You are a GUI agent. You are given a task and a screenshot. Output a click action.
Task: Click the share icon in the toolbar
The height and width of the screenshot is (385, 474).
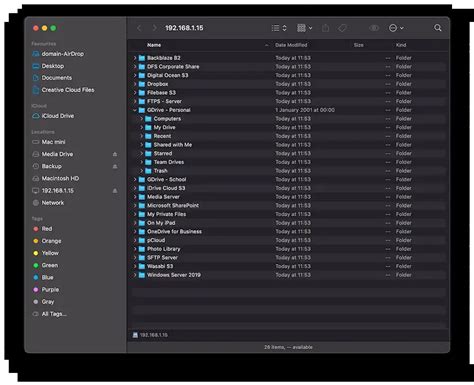(325, 28)
